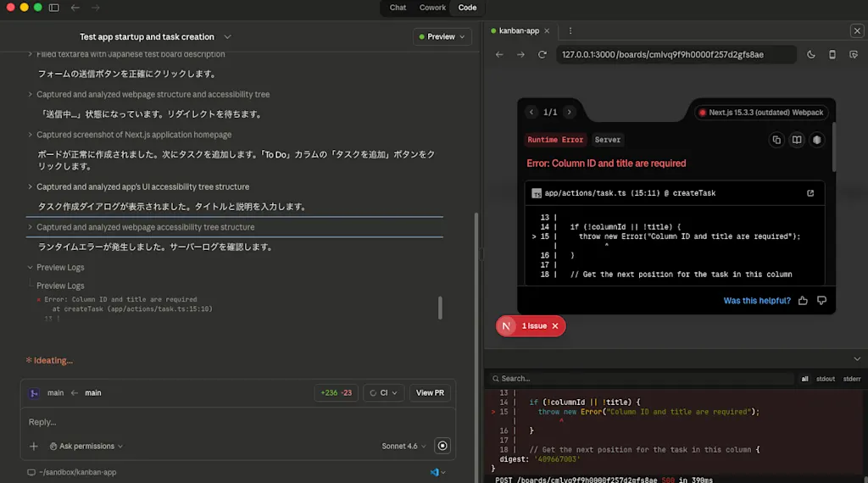Click the Node.js inspector hexagon icon
This screenshot has height=483, width=868.
pyautogui.click(x=817, y=140)
